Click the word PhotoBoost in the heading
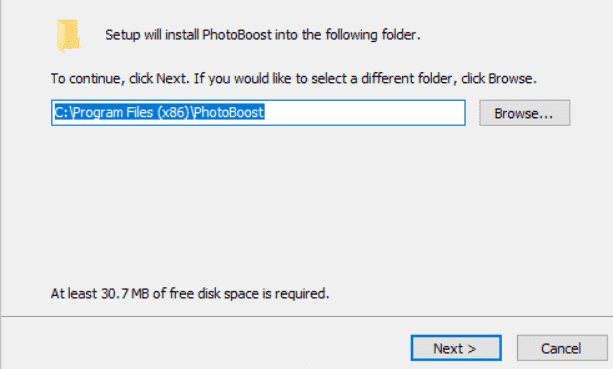Screen dimensions: 613x369 pyautogui.click(x=237, y=35)
